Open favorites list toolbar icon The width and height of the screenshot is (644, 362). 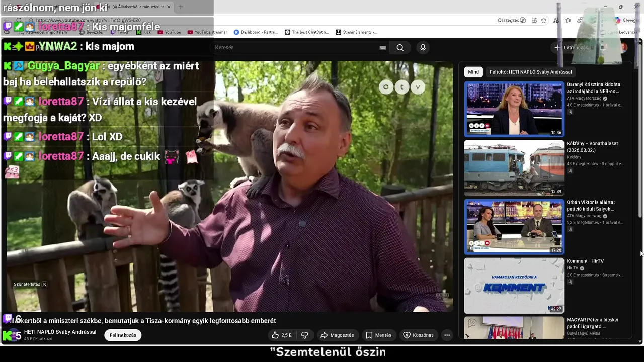[x=568, y=20]
